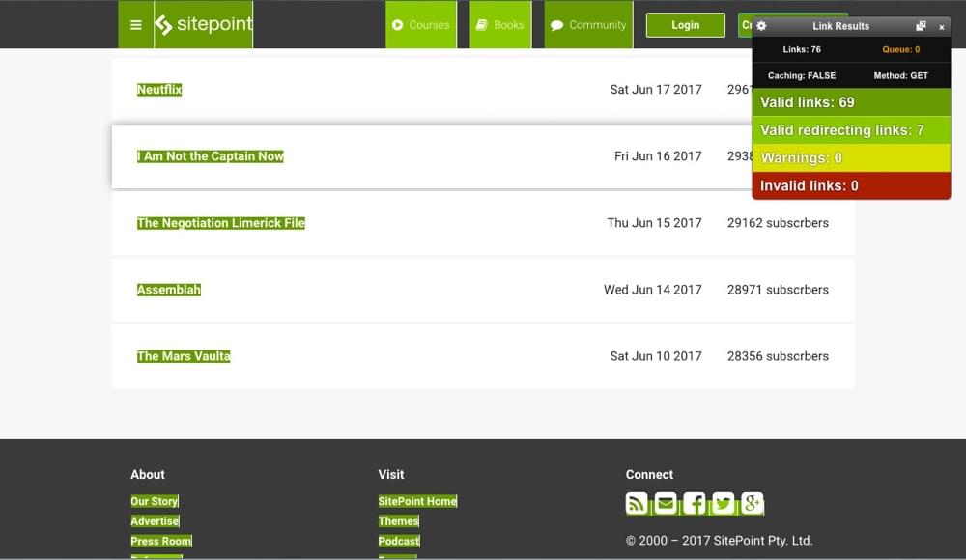The height and width of the screenshot is (560, 966).
Task: Open 'The Negotiation Limerick File' link
Action: (220, 222)
